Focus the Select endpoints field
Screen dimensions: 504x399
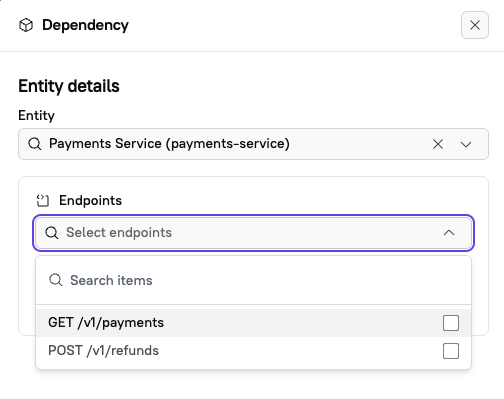click(253, 233)
